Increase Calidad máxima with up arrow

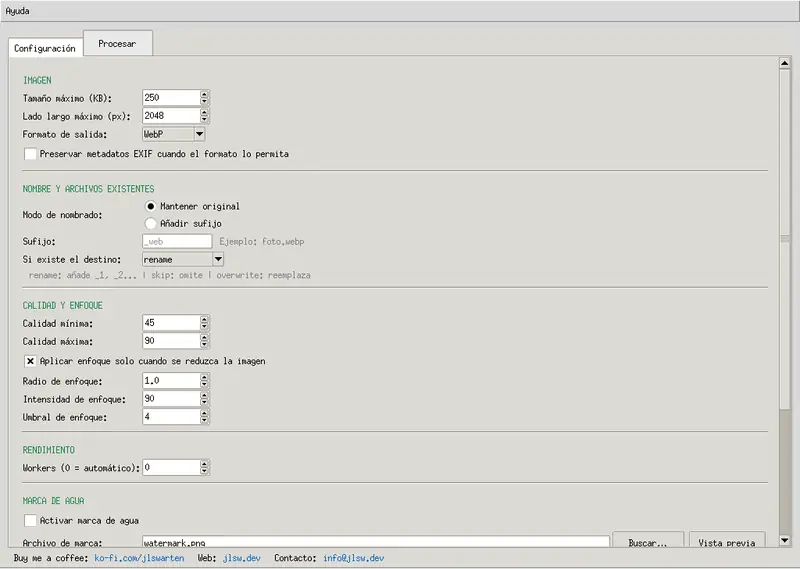[205, 337]
